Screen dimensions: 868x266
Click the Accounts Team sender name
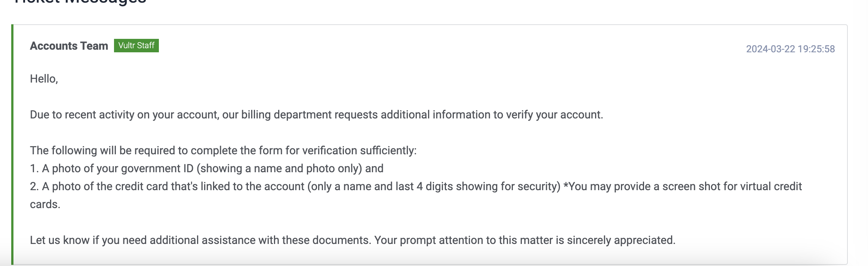69,46
